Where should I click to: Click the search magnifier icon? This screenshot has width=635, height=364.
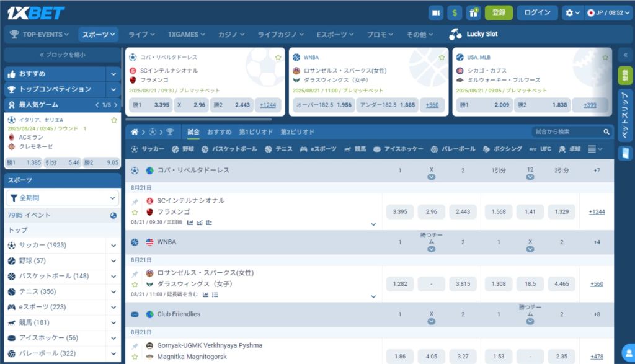(606, 131)
